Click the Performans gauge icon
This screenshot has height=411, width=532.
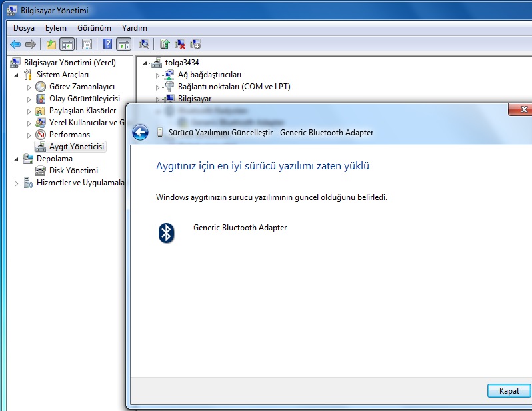pyautogui.click(x=41, y=135)
